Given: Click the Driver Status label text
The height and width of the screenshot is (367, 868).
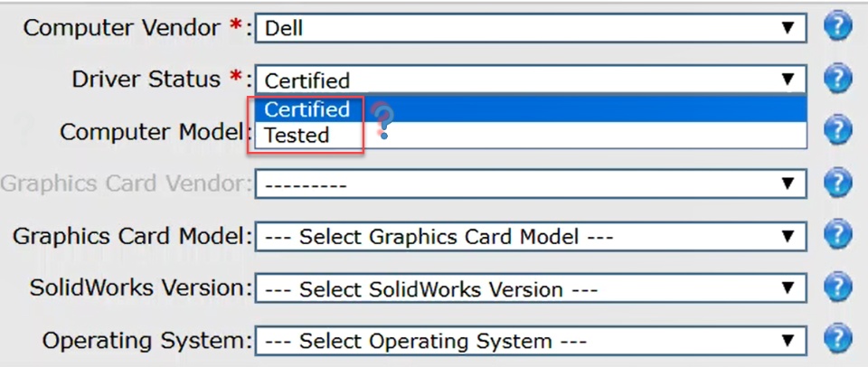Looking at the screenshot, I should click(146, 80).
